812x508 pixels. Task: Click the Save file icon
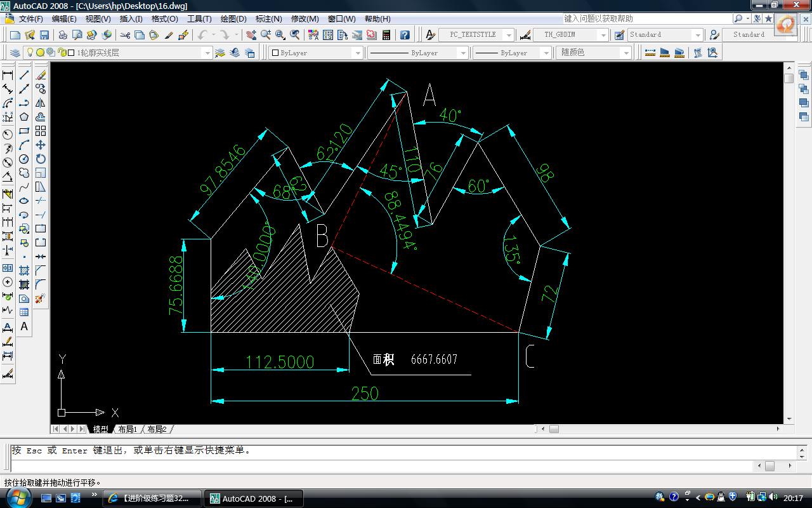44,35
